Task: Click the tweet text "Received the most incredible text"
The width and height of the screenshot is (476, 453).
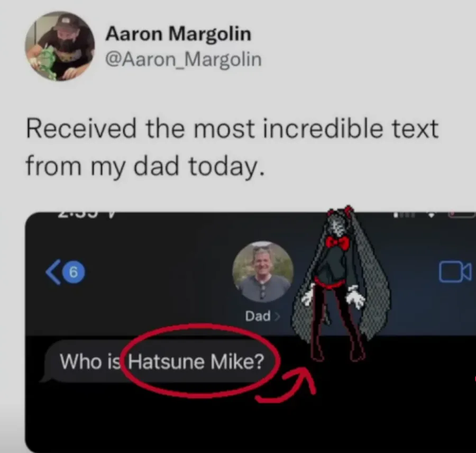Action: pyautogui.click(x=232, y=129)
